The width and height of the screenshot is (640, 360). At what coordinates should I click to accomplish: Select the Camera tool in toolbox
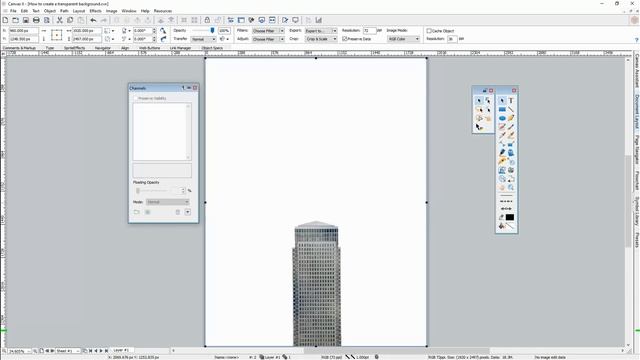point(511,170)
